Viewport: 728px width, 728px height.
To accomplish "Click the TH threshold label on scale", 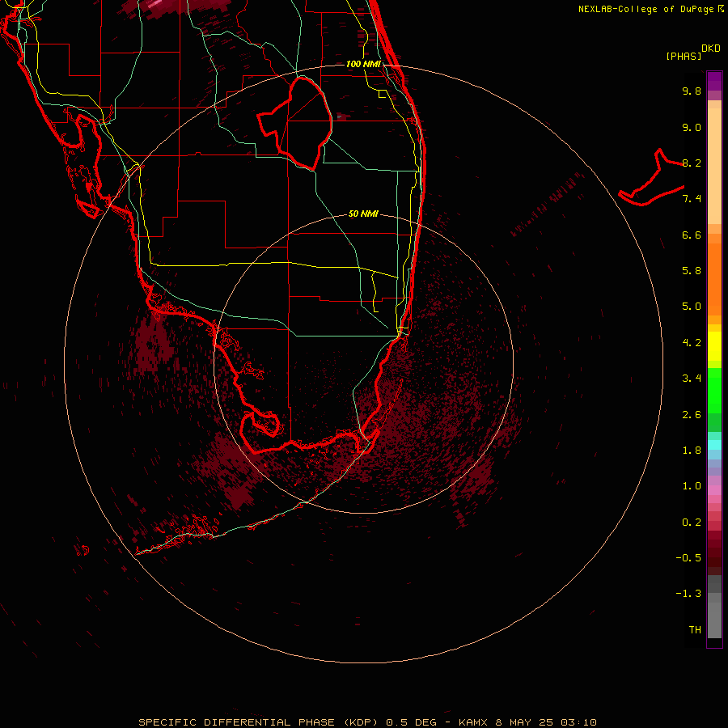I will tap(695, 630).
